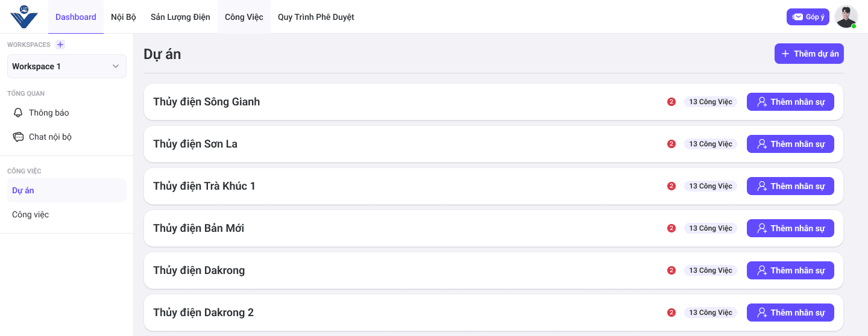Image resolution: width=868 pixels, height=336 pixels.
Task: Expand the Workspace 1 dropdown
Action: click(x=67, y=66)
